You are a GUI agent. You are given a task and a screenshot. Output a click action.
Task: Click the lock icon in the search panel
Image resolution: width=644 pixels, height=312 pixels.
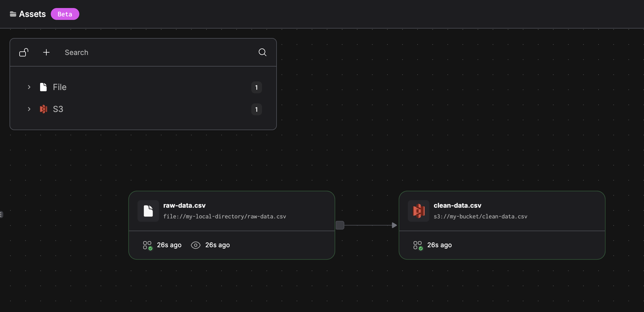pos(23,52)
